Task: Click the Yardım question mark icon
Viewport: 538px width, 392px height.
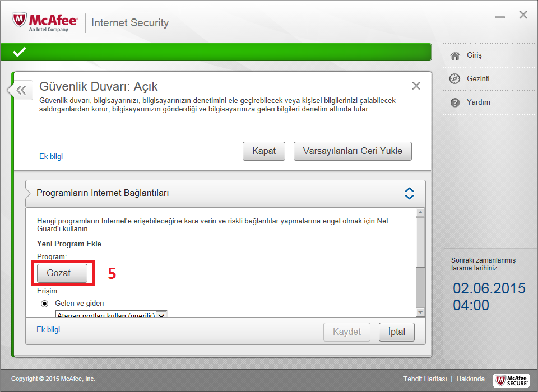Action: 455,102
